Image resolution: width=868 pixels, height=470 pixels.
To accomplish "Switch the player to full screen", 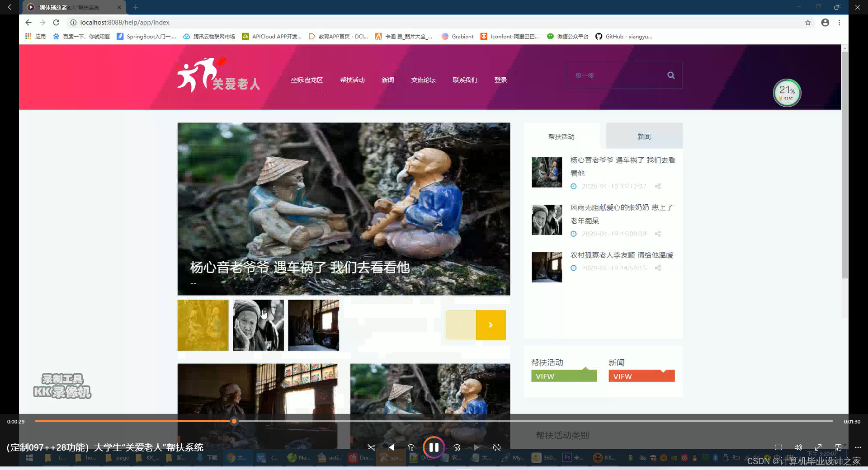I will (818, 447).
